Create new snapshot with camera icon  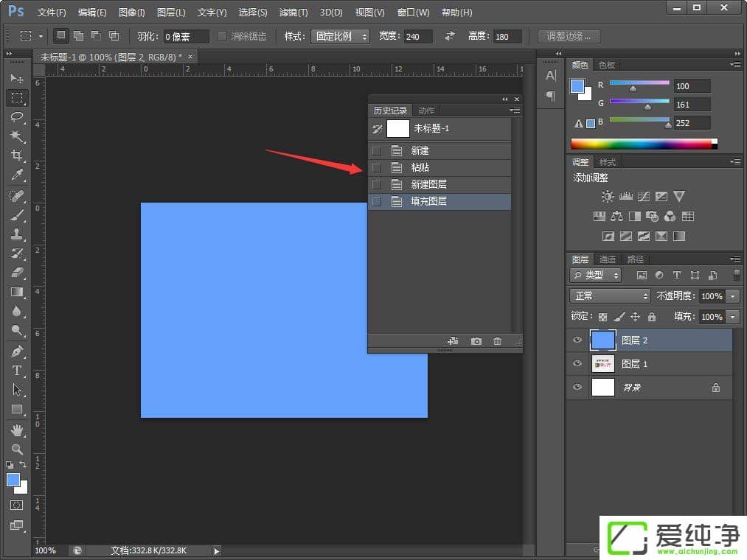(476, 341)
